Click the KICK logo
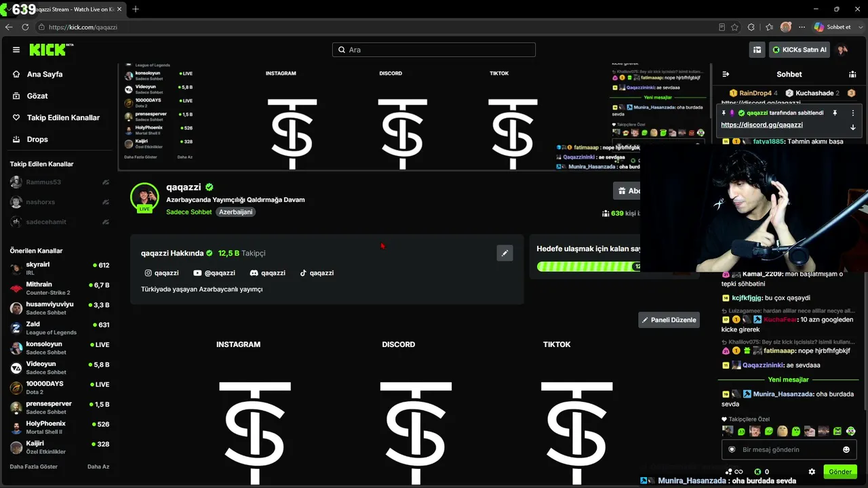 coord(51,49)
